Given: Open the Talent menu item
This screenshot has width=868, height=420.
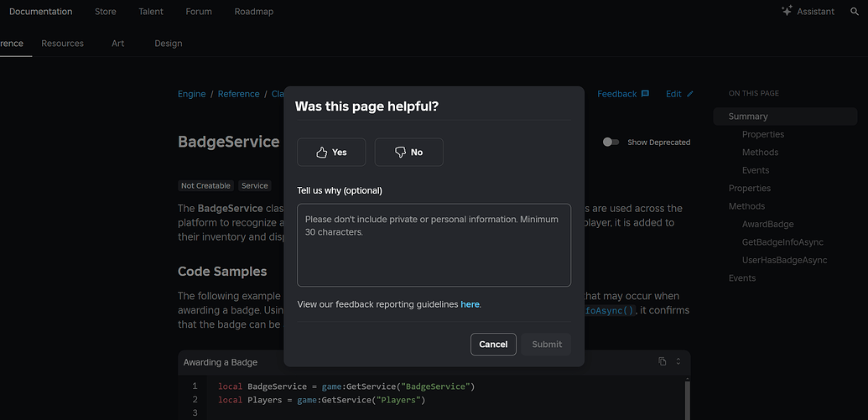Looking at the screenshot, I should point(151,11).
